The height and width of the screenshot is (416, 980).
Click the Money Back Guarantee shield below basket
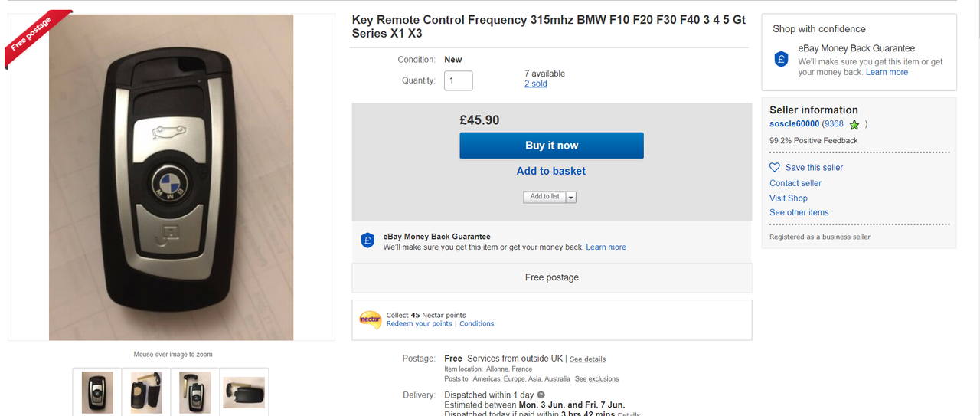pyautogui.click(x=367, y=241)
